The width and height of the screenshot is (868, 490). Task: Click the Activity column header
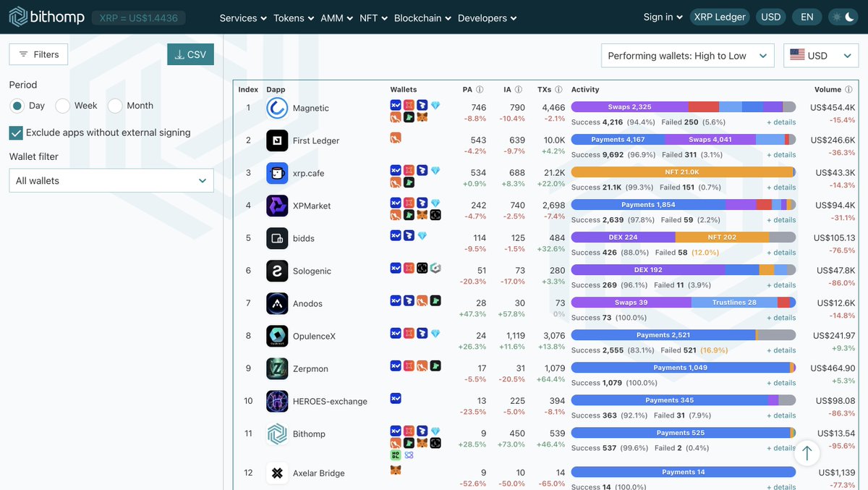click(x=585, y=90)
